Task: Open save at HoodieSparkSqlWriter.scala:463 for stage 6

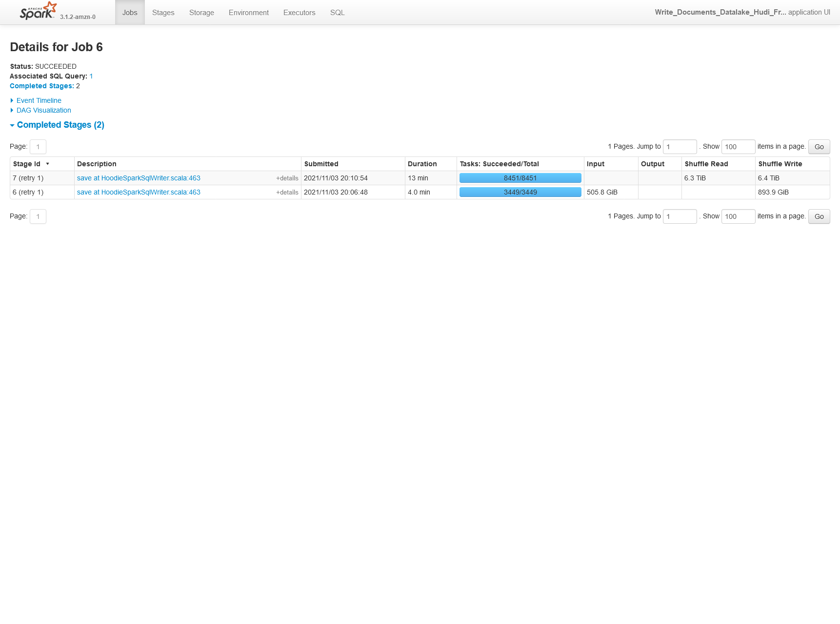Action: [139, 192]
